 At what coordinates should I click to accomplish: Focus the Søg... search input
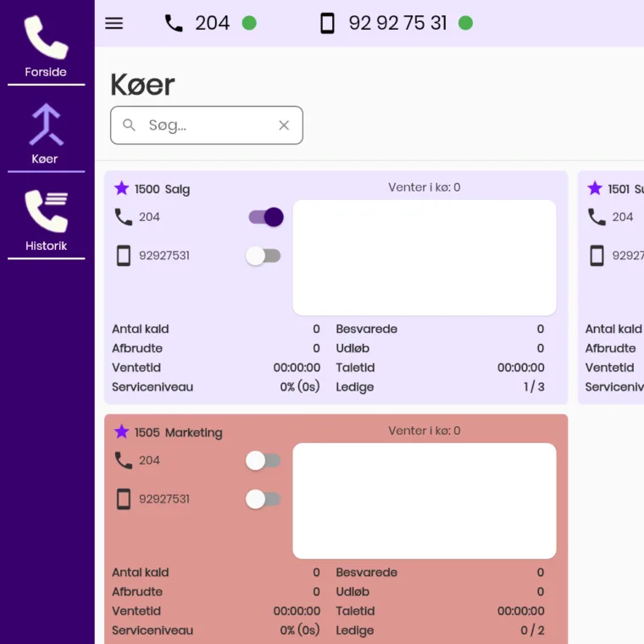(207, 125)
